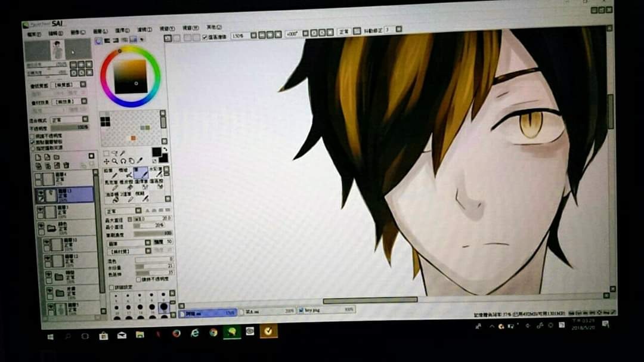Screen dimensions: 644x362
Task: Select the 圖層1 layer row
Action: pos(72,310)
